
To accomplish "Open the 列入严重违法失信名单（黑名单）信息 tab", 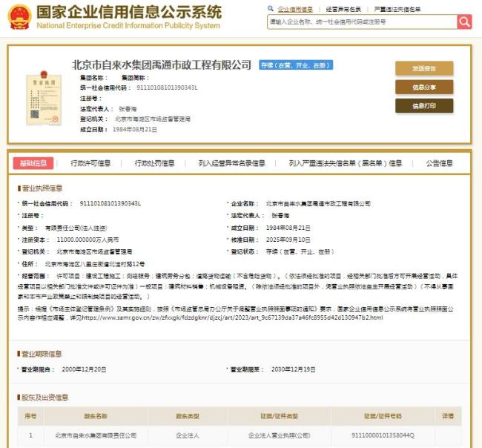I will point(345,163).
